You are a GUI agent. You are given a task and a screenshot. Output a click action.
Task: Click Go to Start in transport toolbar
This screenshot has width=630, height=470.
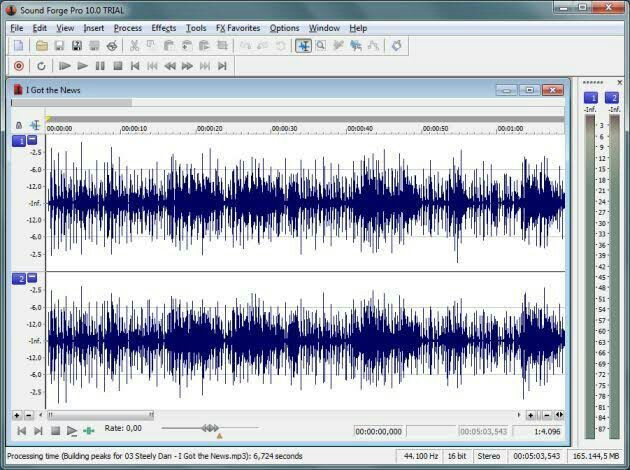click(135, 66)
